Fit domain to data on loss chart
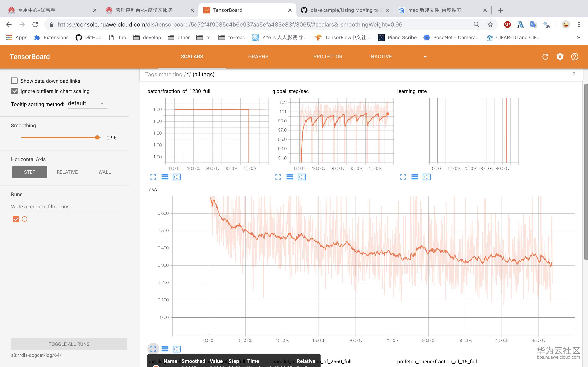 click(x=177, y=349)
